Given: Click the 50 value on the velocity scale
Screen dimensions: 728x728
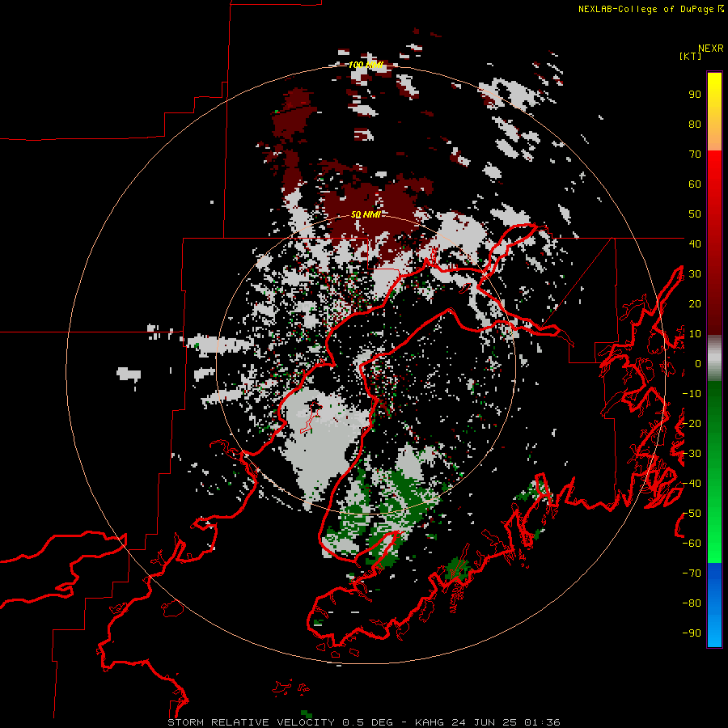Looking at the screenshot, I should [695, 214].
